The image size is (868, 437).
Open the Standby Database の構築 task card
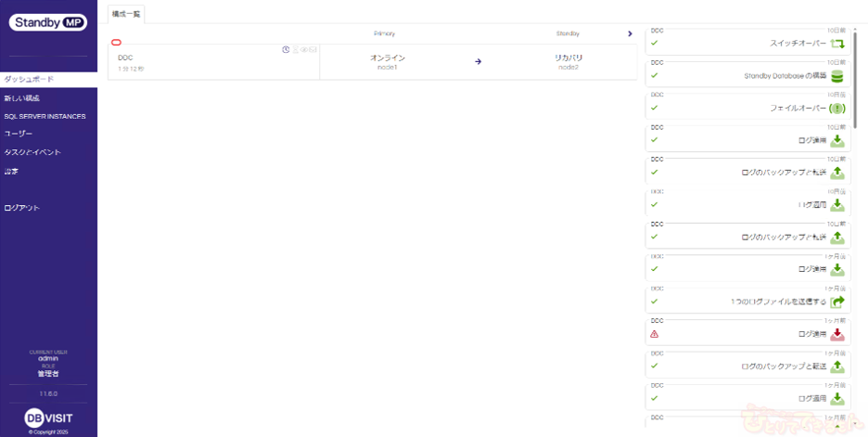[747, 74]
